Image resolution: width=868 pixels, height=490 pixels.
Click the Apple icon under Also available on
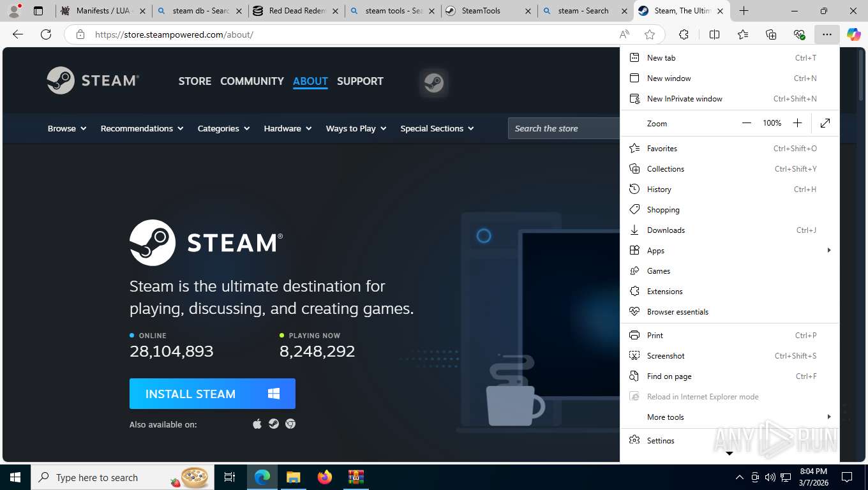[x=257, y=424]
